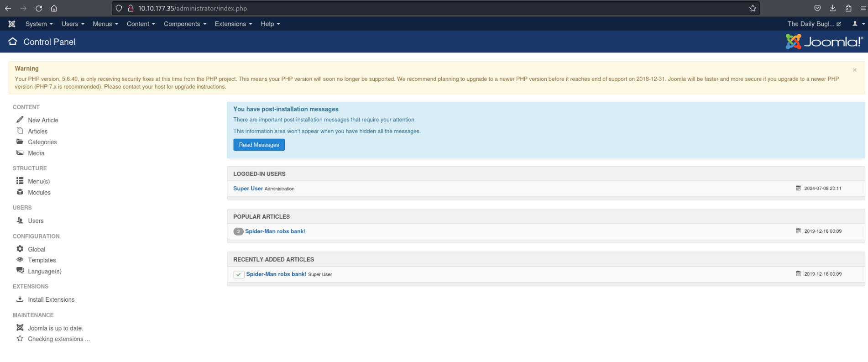Click the Pocket save icon in browser toolbar
Image resolution: width=868 pixels, height=362 pixels.
pyautogui.click(x=817, y=8)
